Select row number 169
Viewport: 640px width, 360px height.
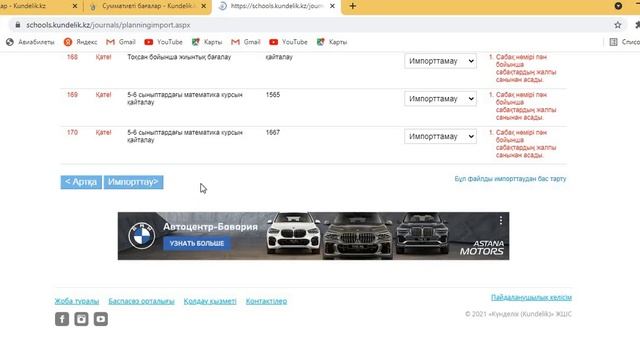click(x=72, y=95)
